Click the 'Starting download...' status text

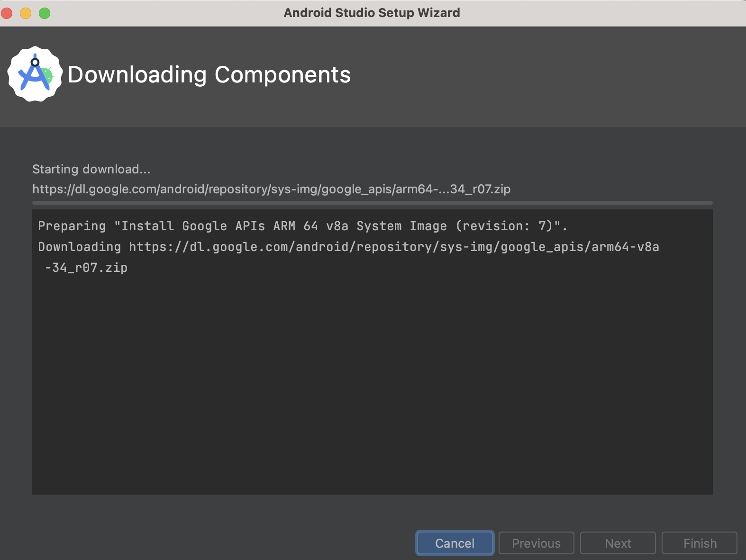91,169
